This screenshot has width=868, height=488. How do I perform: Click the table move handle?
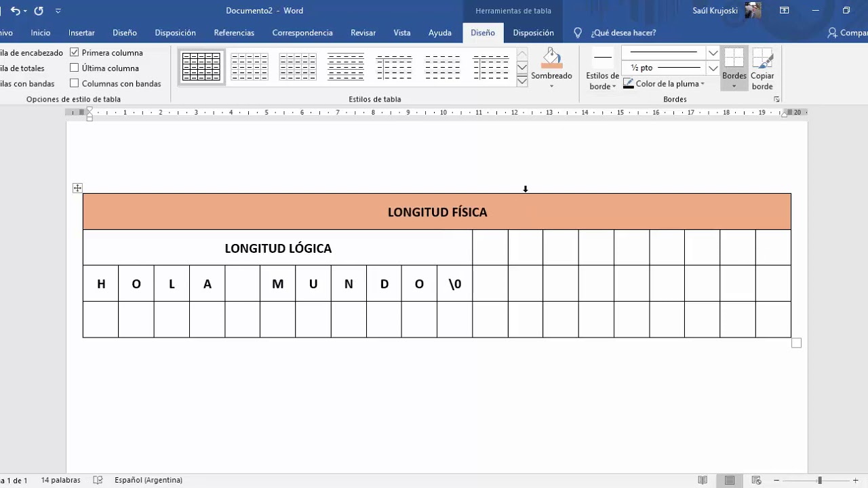[x=77, y=188]
